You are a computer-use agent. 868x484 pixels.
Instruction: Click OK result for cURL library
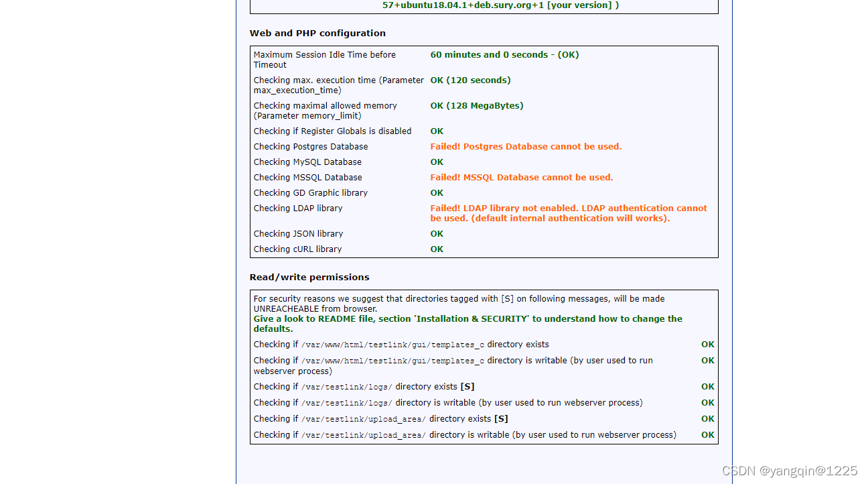pyautogui.click(x=437, y=249)
